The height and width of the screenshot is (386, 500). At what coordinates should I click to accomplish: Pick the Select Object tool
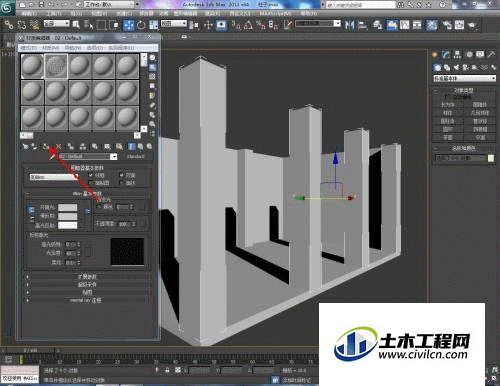(x=76, y=24)
